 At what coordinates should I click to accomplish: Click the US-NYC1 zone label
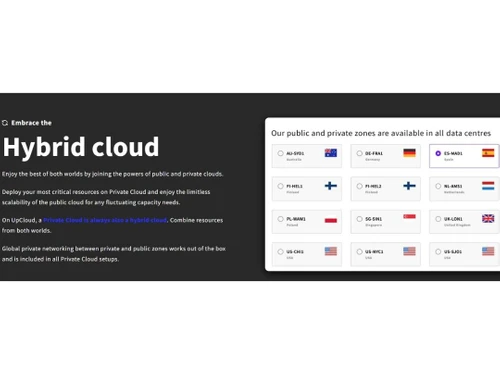[374, 252]
